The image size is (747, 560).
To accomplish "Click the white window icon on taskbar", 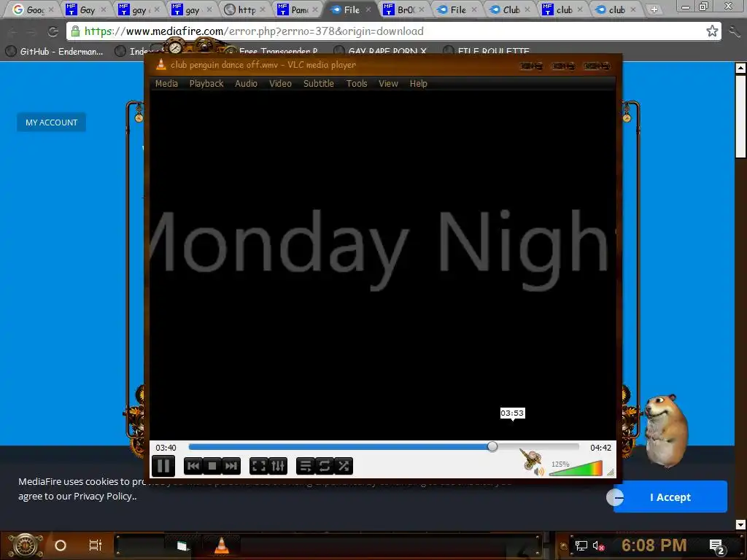I will 182,546.
